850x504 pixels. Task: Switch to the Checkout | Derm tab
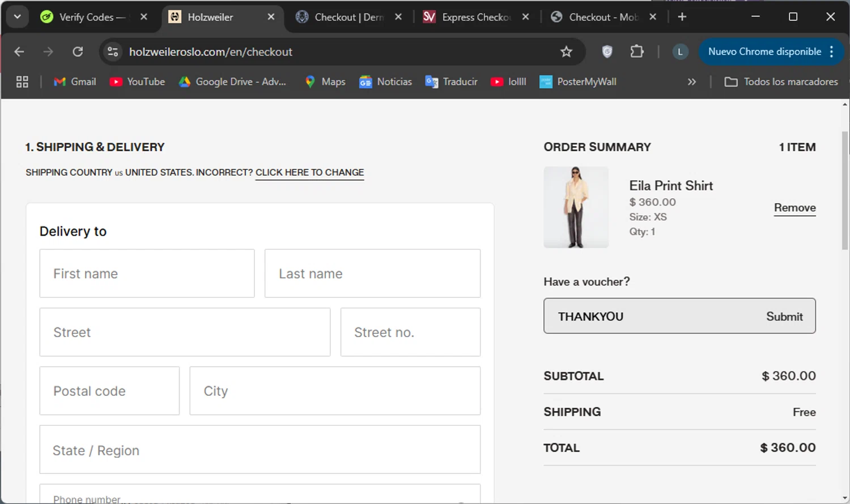click(x=341, y=17)
